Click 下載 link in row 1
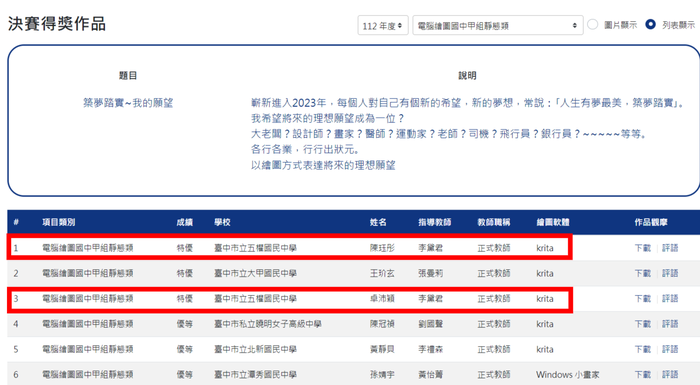The width and height of the screenshot is (700, 385). [x=643, y=248]
